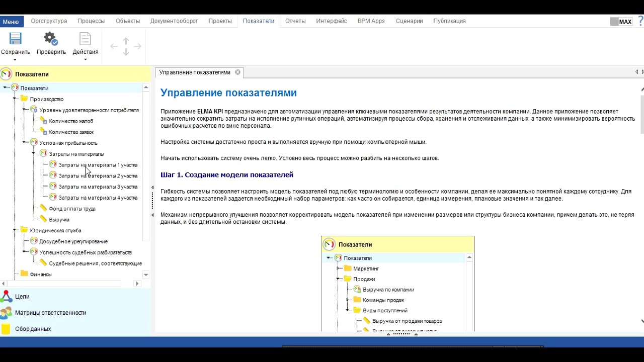Screen dimensions: 644x362
Task: Click the KPI icon of Условная прибыльность
Action: coord(34,143)
